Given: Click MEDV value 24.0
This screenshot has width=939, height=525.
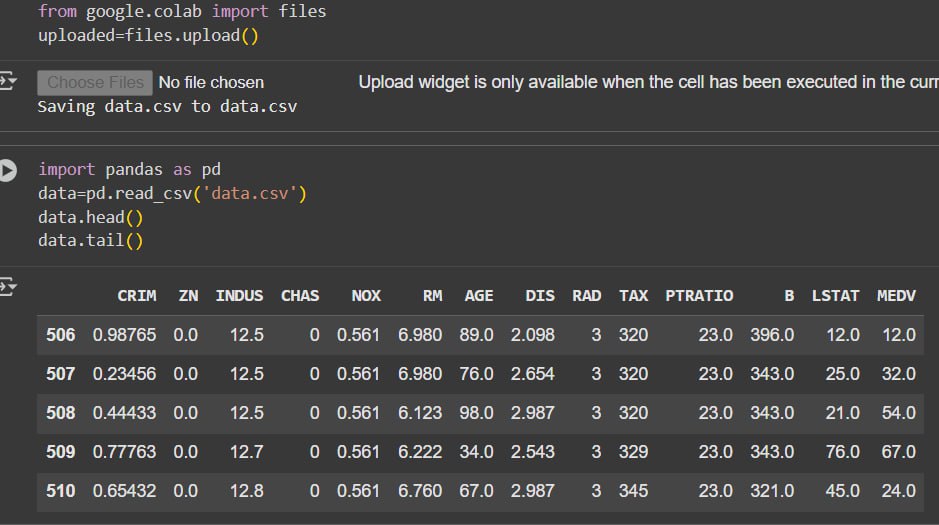Looking at the screenshot, I should coord(899,491).
